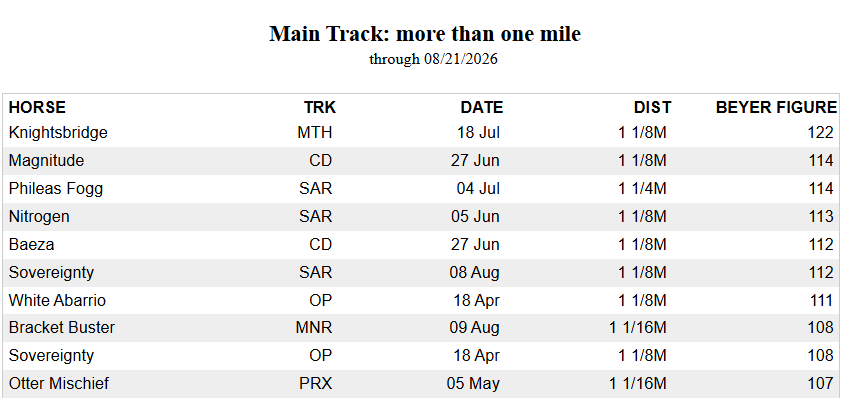Click the MNR track code

pos(314,327)
